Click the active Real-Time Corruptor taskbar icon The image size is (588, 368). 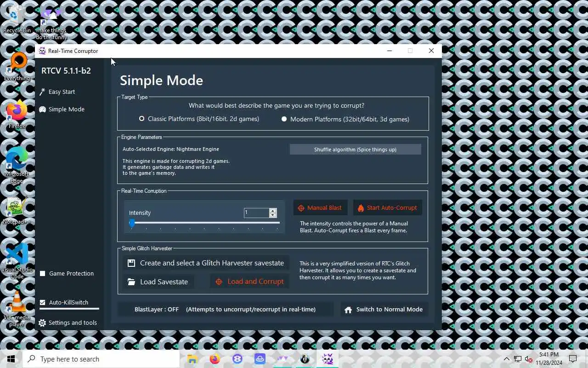327,359
